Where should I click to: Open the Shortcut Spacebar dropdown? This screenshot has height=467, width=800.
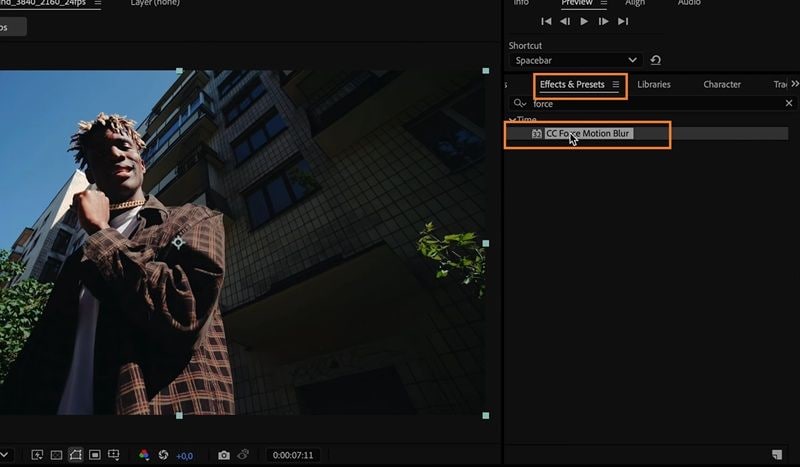[575, 60]
